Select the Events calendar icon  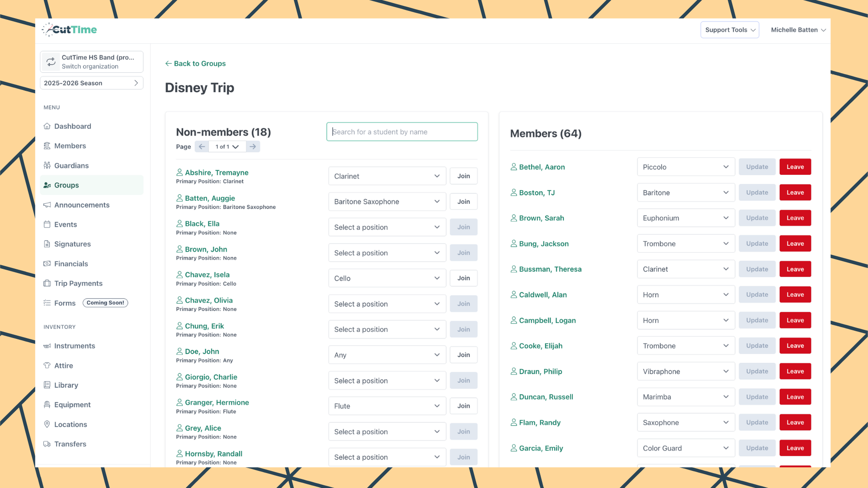tap(47, 224)
